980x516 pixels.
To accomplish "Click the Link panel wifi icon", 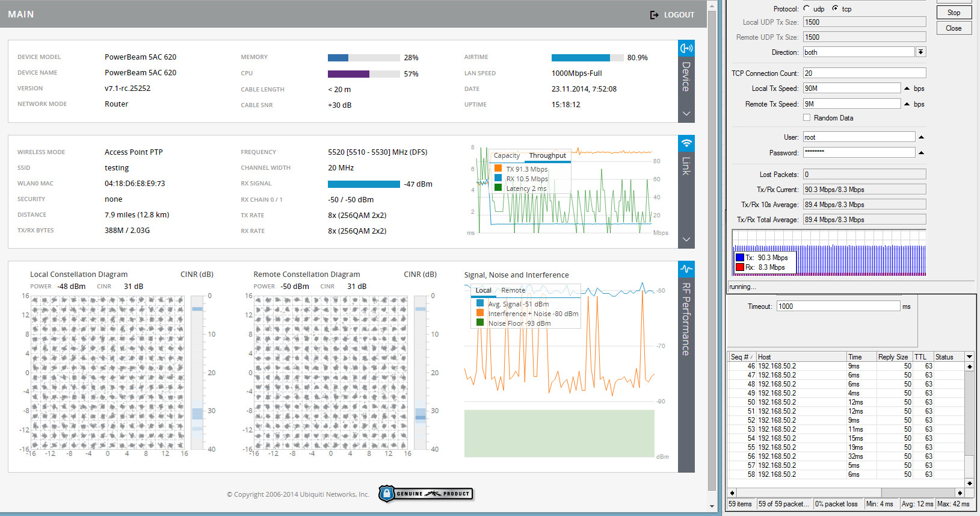I will (686, 143).
